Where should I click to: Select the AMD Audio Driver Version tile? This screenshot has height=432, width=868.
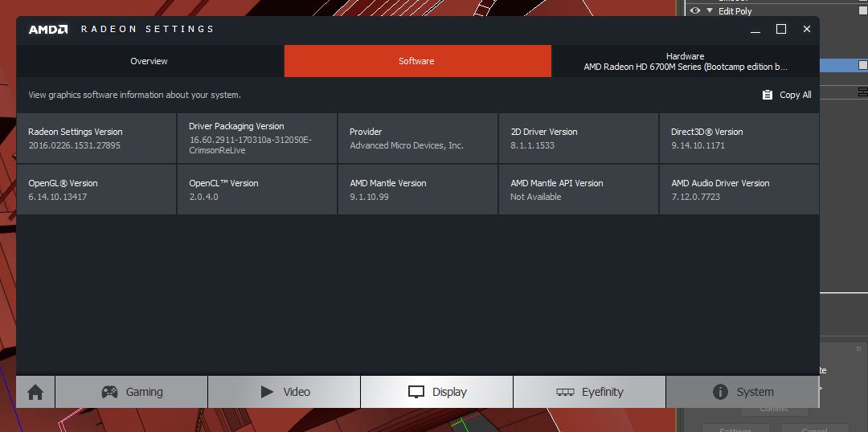click(x=739, y=190)
